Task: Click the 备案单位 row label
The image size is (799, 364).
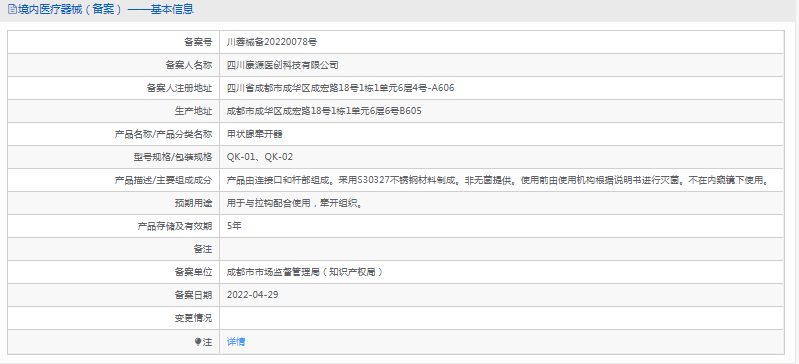Action: (193, 272)
